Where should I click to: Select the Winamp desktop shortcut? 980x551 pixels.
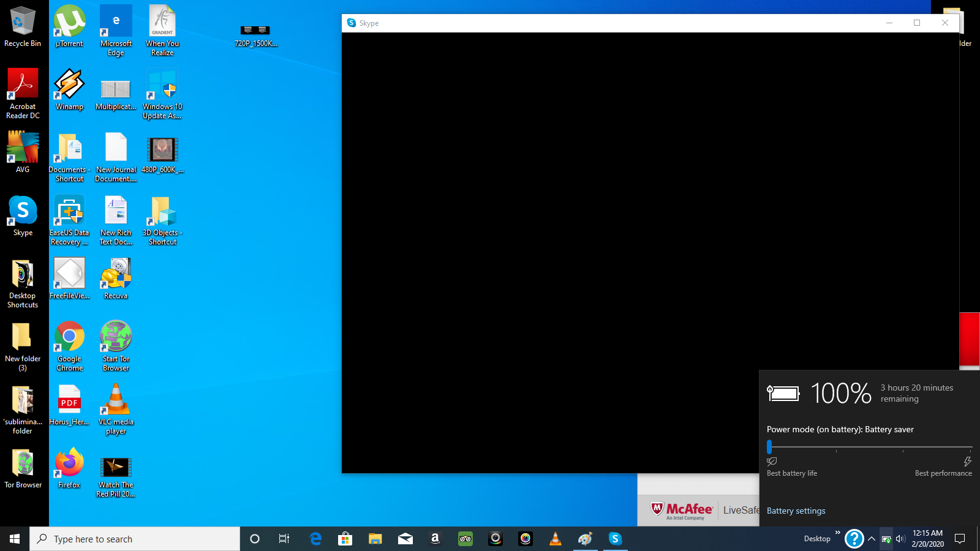point(69,90)
